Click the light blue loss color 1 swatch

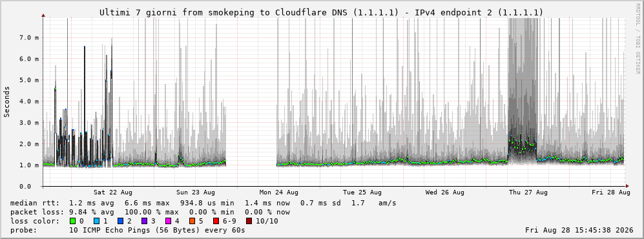coord(96,221)
